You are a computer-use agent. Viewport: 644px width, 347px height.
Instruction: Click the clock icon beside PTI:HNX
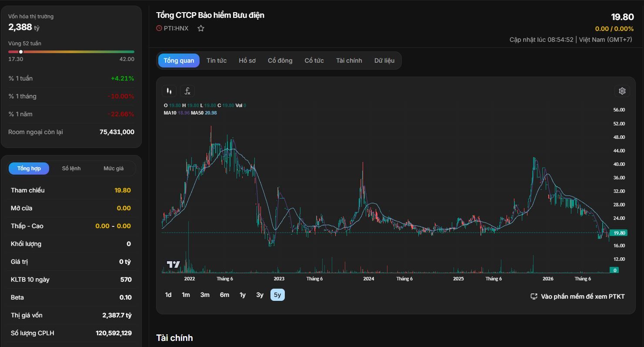(x=159, y=28)
